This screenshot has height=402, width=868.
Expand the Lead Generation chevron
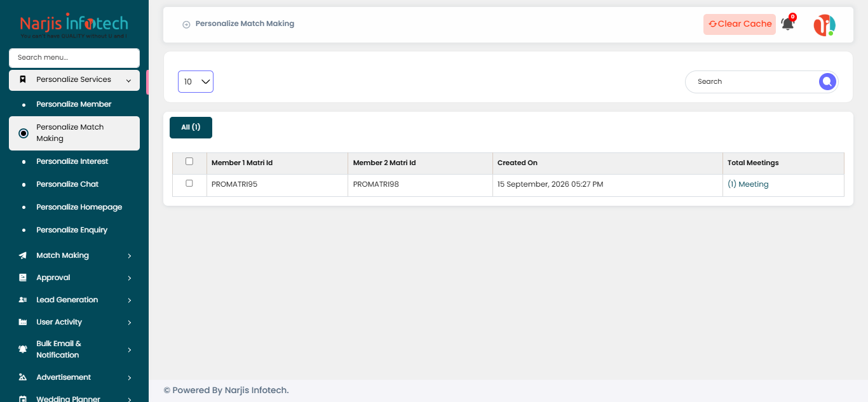(129, 300)
